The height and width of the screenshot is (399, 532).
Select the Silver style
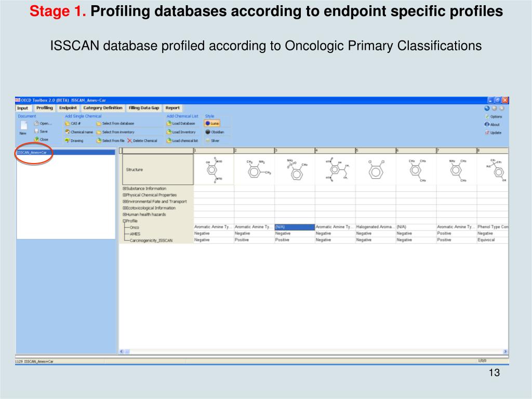pyautogui.click(x=212, y=140)
